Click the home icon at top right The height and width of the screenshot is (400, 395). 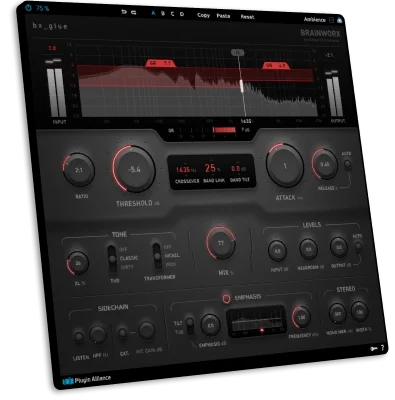coord(340,20)
